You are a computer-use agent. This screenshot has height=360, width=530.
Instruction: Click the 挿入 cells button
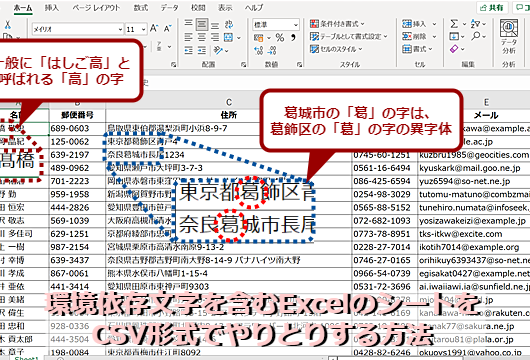pyautogui.click(x=415, y=24)
